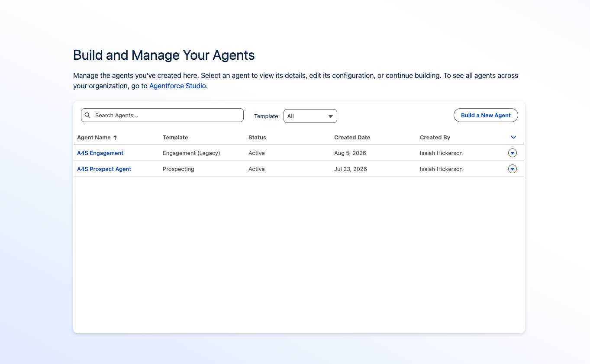Open row actions for A4S Engagement

tap(513, 153)
